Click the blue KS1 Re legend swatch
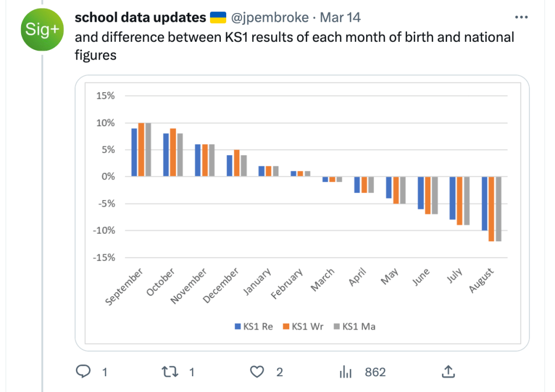Viewport: 555px width, 392px height. 237,326
